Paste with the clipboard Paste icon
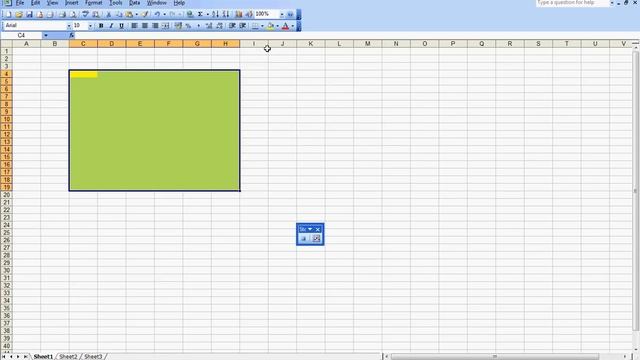 129,14
